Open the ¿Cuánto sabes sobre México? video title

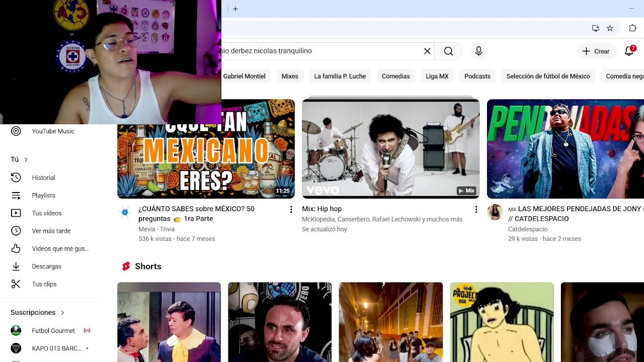pyautogui.click(x=196, y=214)
